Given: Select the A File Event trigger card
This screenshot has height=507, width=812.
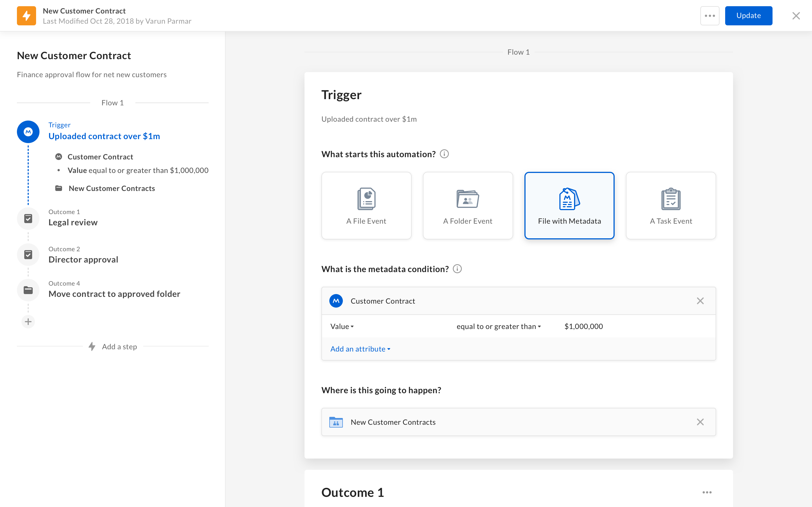Looking at the screenshot, I should point(366,206).
